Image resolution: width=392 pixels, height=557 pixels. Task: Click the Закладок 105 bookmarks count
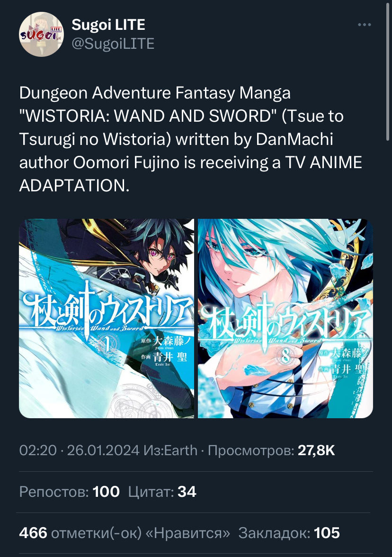tap(289, 533)
